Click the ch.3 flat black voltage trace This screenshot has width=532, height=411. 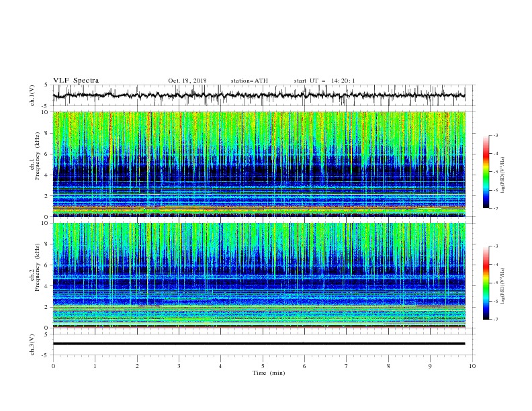click(259, 344)
